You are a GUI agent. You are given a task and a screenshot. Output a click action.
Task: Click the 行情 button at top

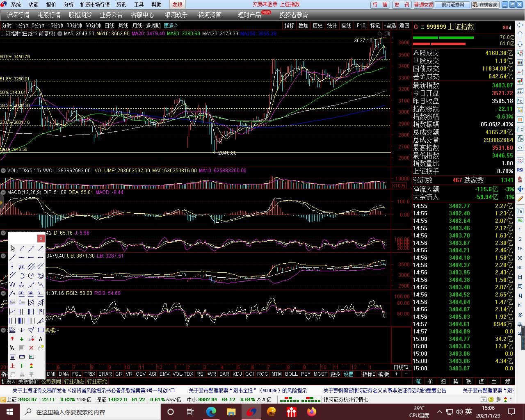coord(380,5)
